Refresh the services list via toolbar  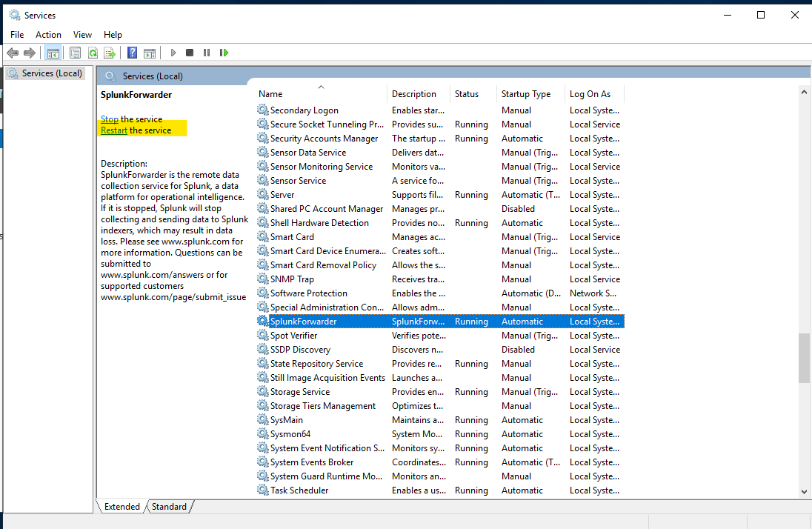coord(93,53)
